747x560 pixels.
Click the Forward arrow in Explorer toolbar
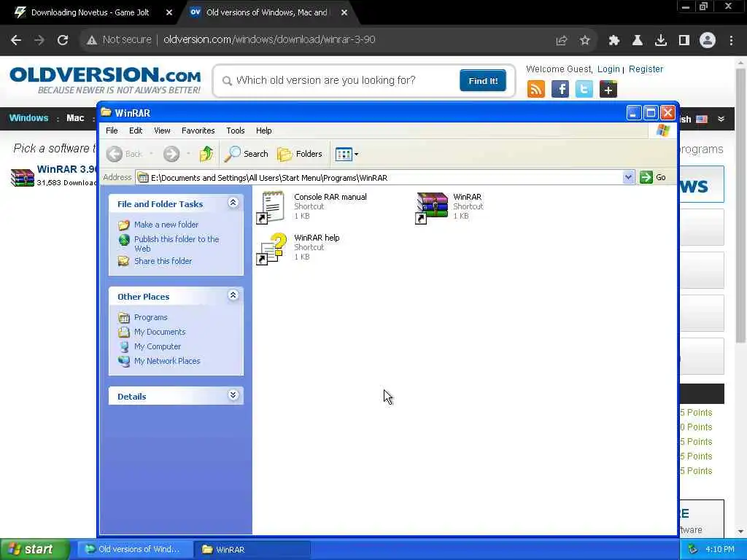(x=171, y=154)
